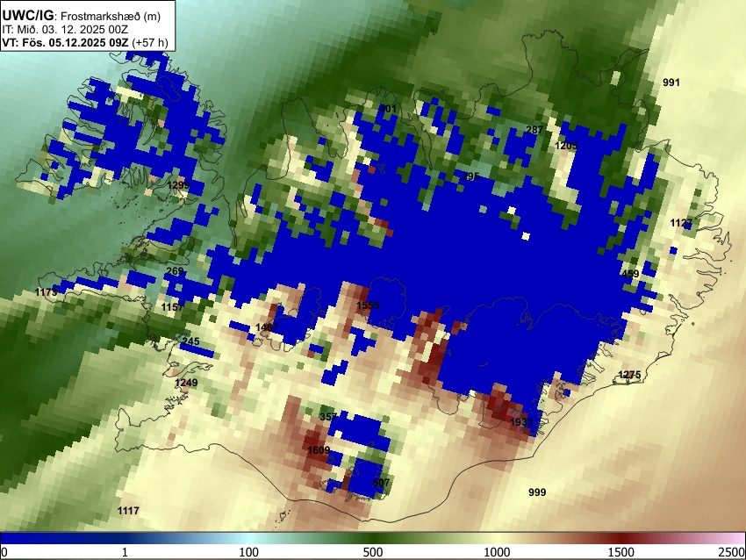Click the map value 1609
Image resolution: width=746 pixels, height=560 pixels.
click(319, 450)
